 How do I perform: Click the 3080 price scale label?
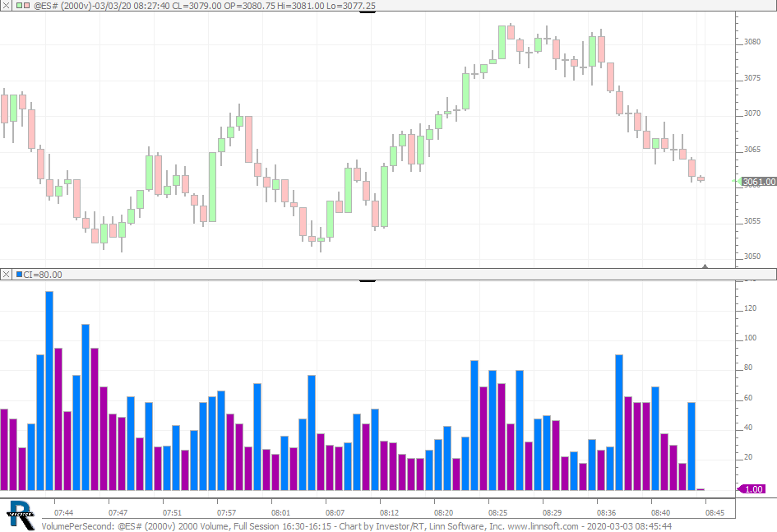pos(752,42)
